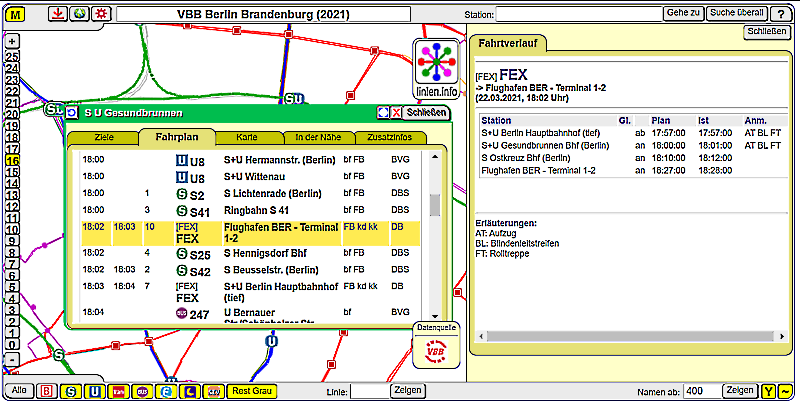Zoom out with the minus button

pyautogui.click(x=12, y=359)
